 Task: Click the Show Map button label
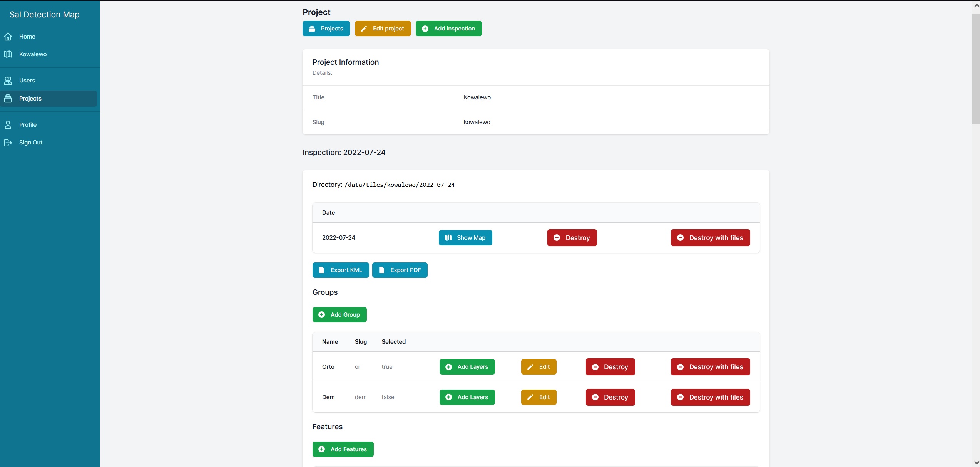click(x=471, y=238)
